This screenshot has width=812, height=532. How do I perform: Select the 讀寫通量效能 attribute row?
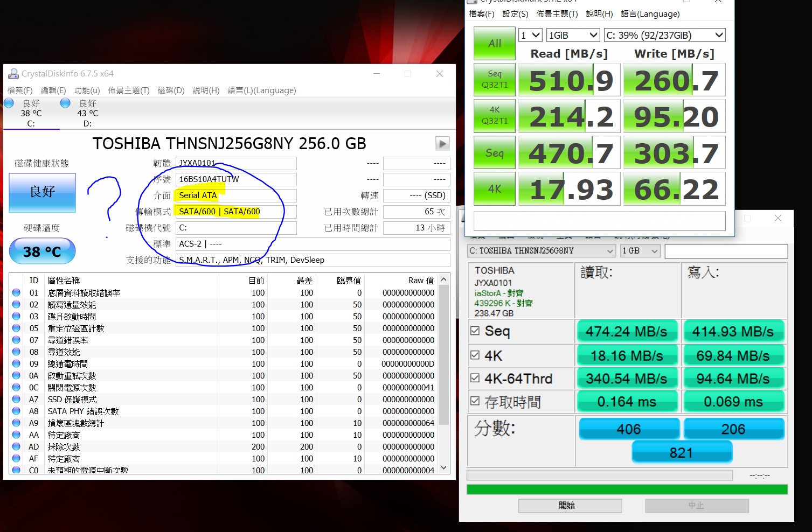tap(224, 305)
